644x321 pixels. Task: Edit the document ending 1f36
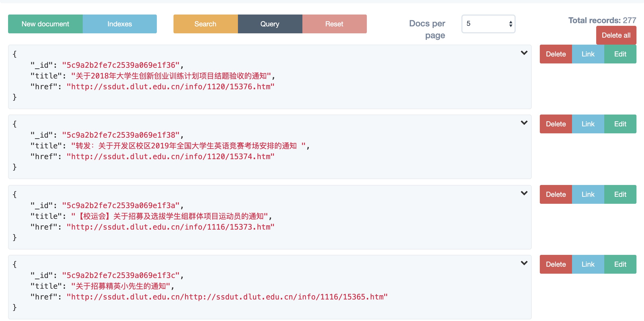click(620, 54)
